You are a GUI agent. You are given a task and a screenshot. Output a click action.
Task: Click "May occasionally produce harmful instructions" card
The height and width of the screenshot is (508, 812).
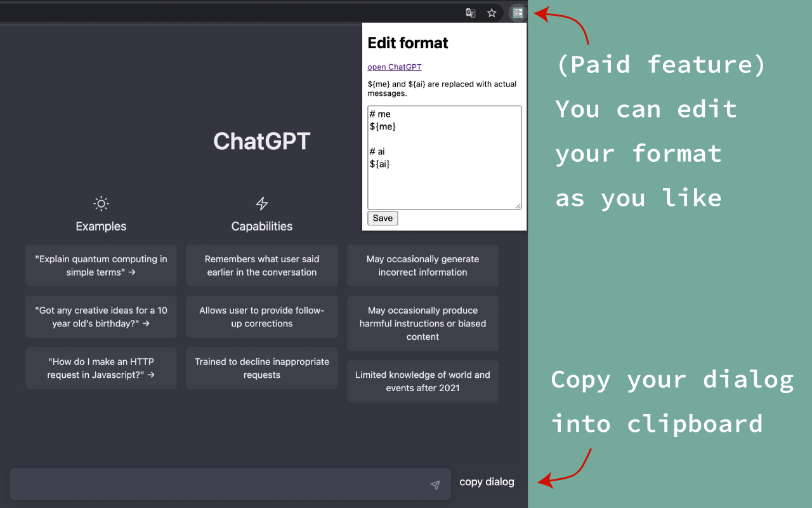pyautogui.click(x=422, y=323)
